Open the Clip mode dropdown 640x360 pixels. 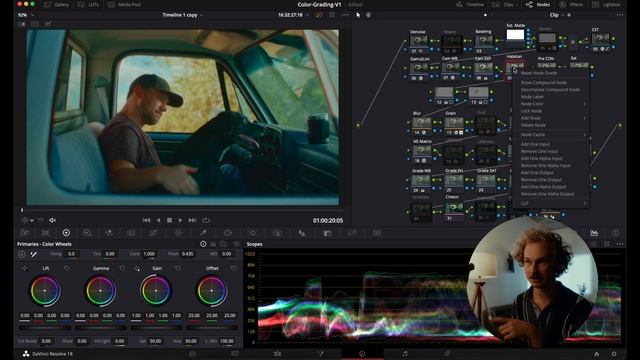(x=557, y=15)
